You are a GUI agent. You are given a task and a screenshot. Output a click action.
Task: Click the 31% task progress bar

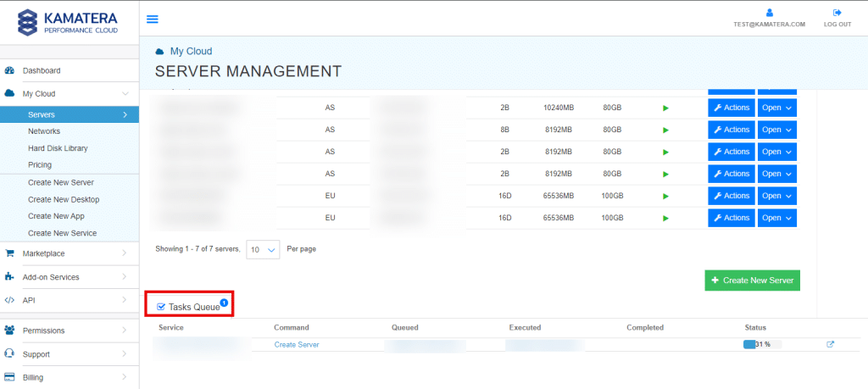click(x=762, y=344)
